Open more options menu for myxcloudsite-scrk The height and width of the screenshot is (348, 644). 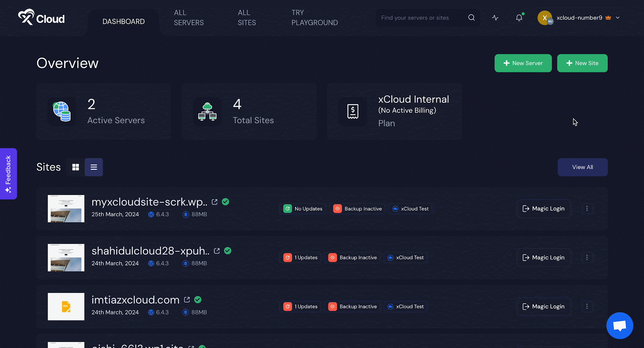click(x=587, y=209)
